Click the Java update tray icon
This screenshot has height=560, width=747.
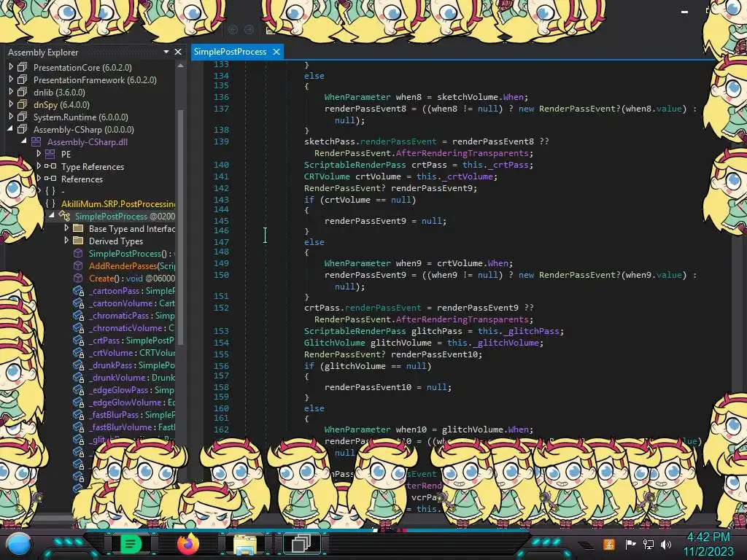point(609,544)
